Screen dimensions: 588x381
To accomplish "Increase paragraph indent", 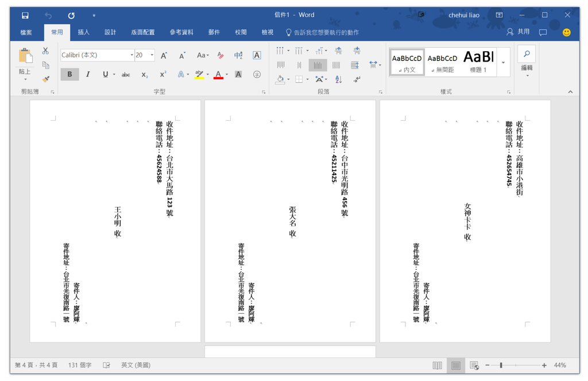I will click(x=357, y=51).
